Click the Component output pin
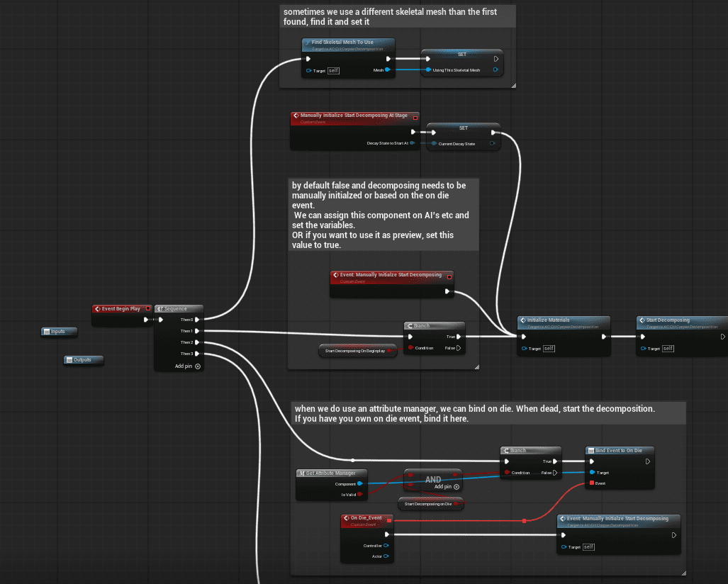 (x=360, y=484)
